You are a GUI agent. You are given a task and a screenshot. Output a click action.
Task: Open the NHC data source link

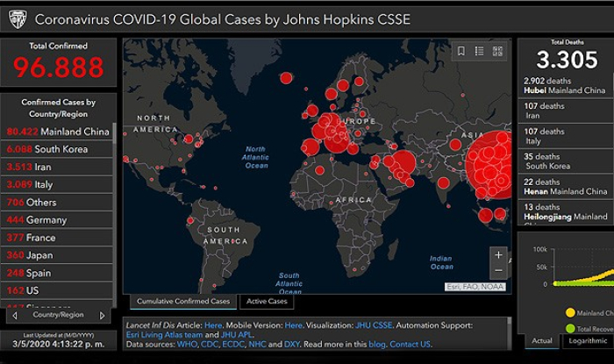pos(257,345)
